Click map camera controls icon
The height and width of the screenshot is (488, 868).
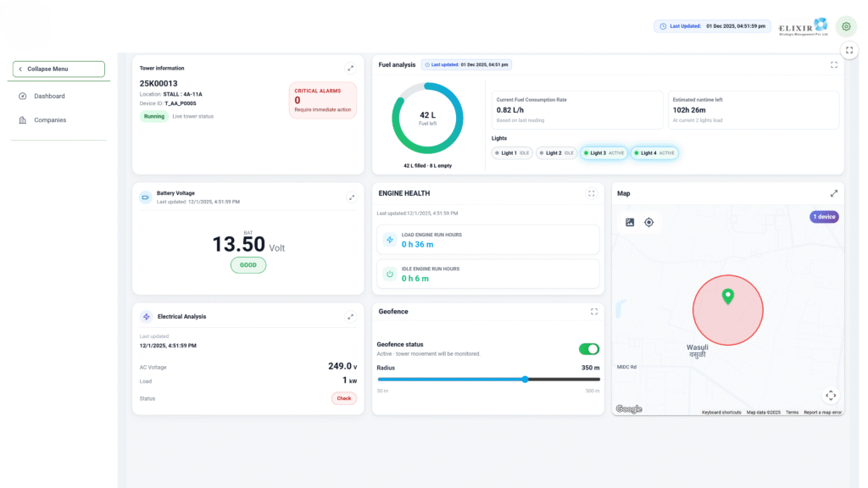[831, 395]
